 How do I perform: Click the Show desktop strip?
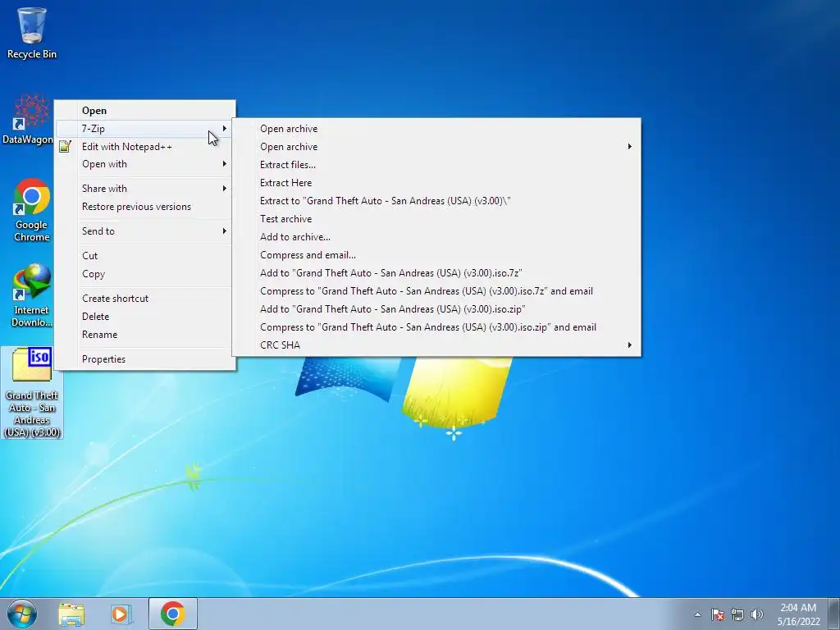[x=833, y=614]
